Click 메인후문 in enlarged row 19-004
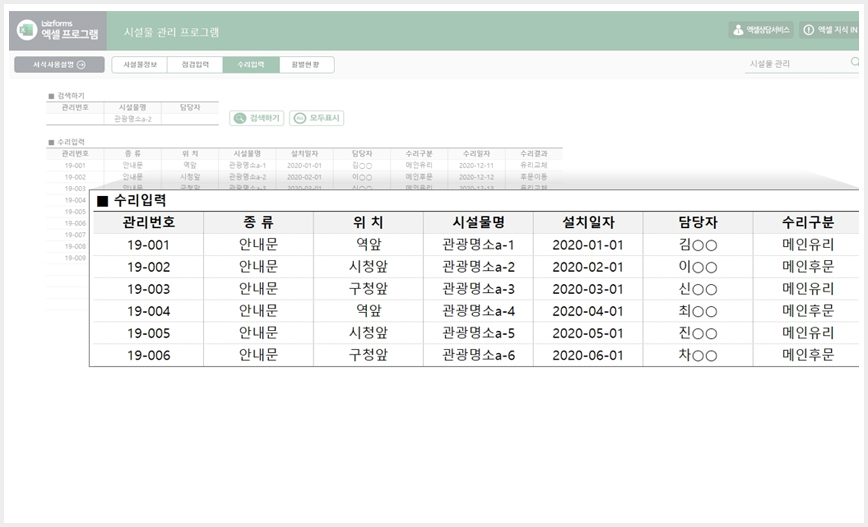 tap(808, 311)
